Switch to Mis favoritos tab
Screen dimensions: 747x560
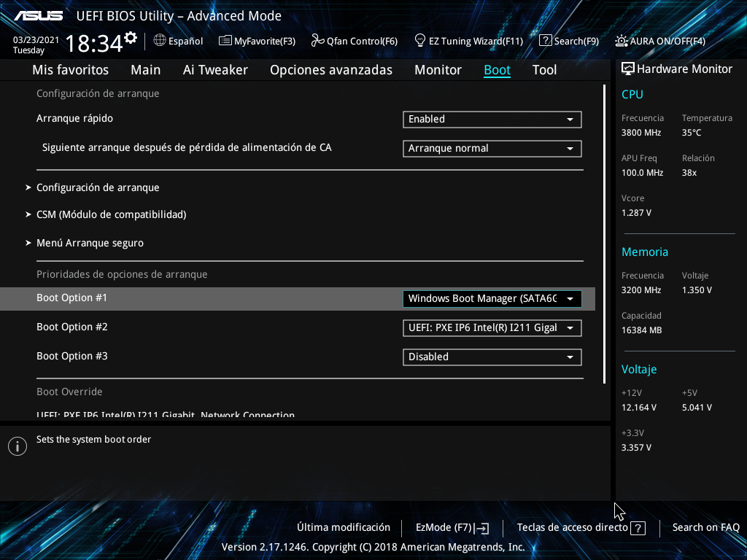point(71,70)
